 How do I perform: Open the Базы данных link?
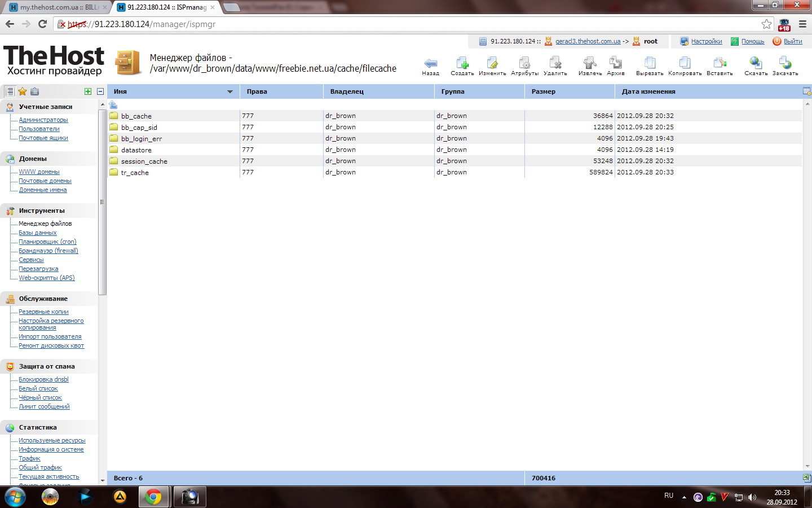pos(38,233)
